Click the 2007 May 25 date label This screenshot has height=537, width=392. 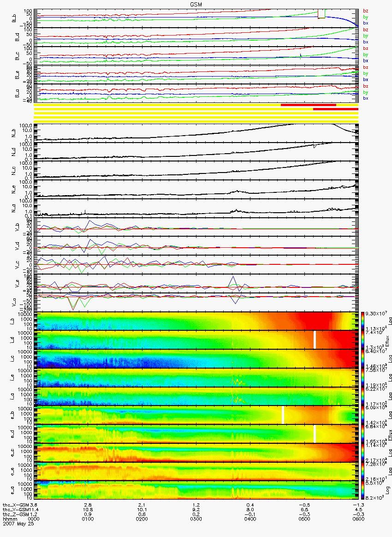pyautogui.click(x=18, y=524)
